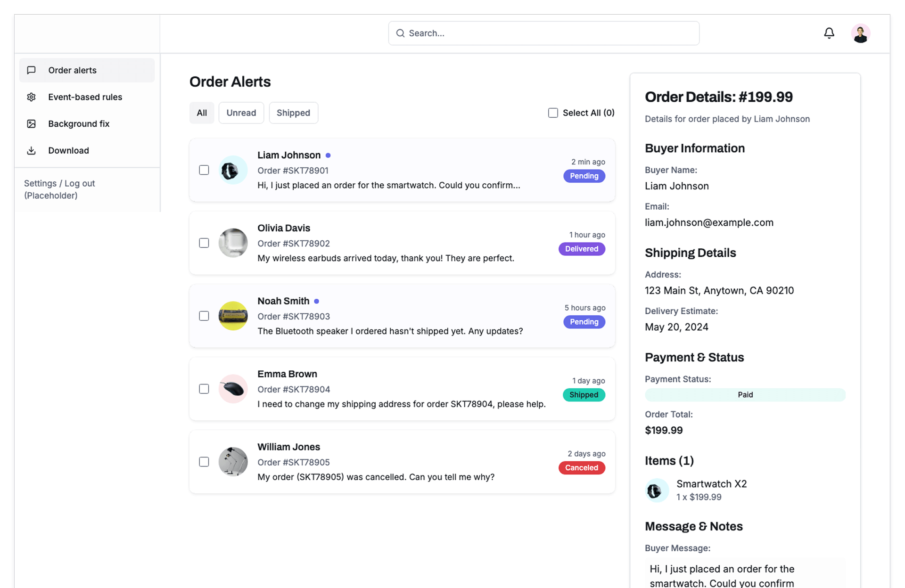
Task: Click the Download arrow icon
Action: [x=31, y=151]
